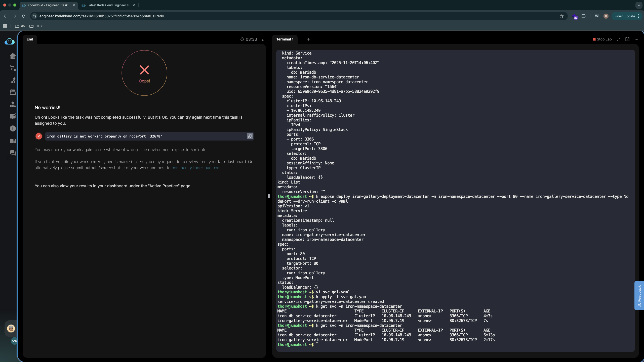Bookmark this page with star icon
The width and height of the screenshot is (644, 362).
pyautogui.click(x=562, y=16)
